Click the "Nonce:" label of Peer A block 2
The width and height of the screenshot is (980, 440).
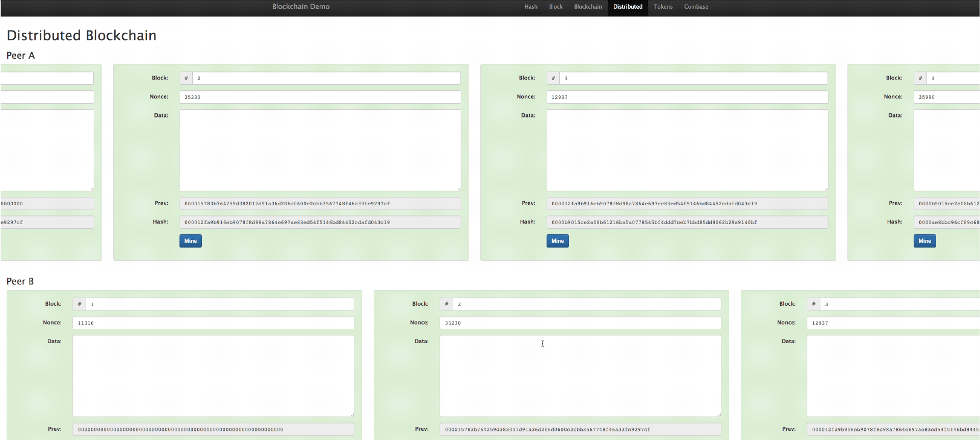point(159,96)
